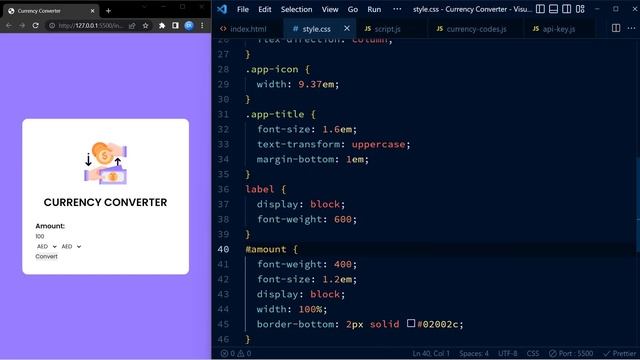Click the Convert button
The height and width of the screenshot is (360, 640).
(x=46, y=256)
